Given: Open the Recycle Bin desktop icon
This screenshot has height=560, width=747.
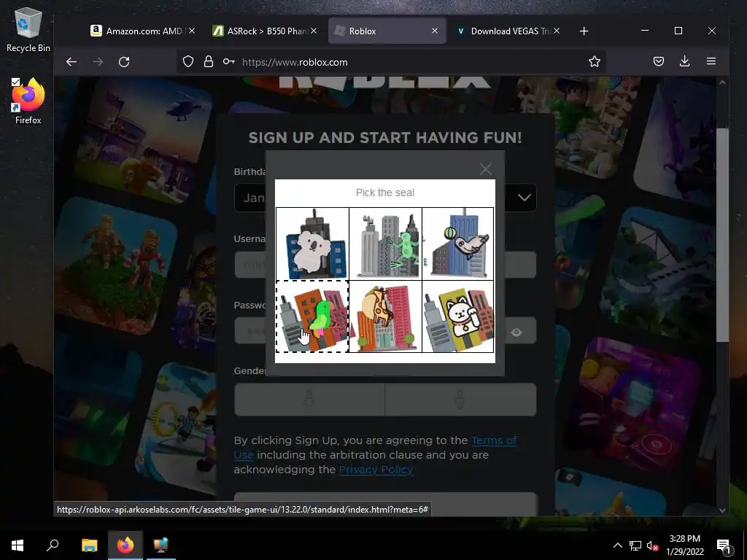Looking at the screenshot, I should (28, 30).
